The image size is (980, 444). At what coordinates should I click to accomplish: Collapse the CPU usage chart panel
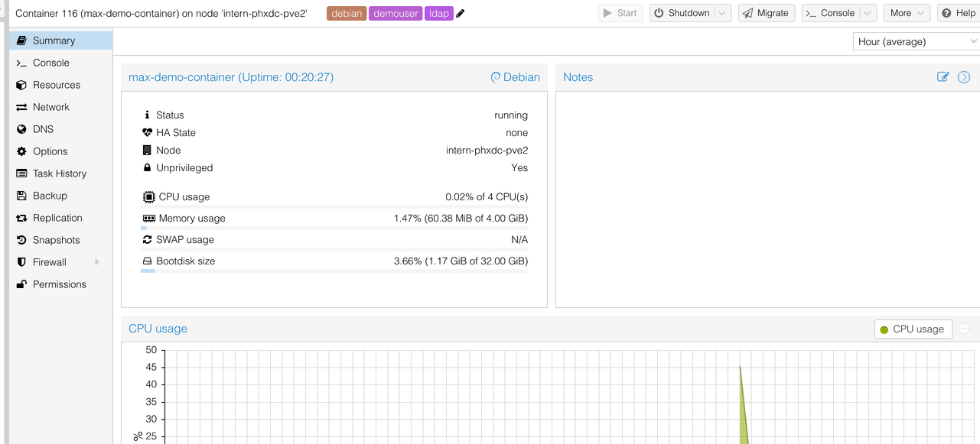[965, 329]
